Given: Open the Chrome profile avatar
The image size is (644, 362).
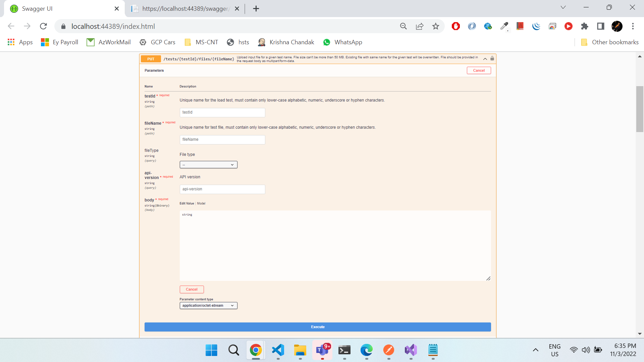Looking at the screenshot, I should click(617, 26).
